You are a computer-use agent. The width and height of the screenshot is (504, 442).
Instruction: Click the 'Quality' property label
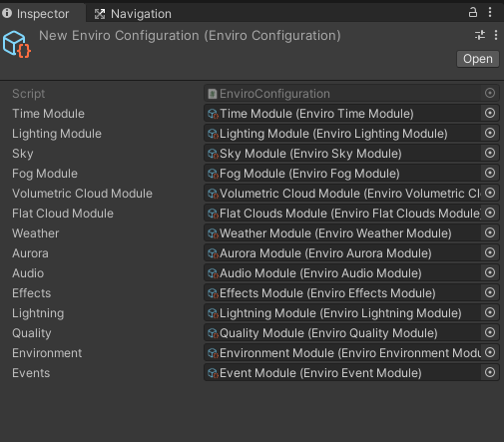pyautogui.click(x=32, y=333)
